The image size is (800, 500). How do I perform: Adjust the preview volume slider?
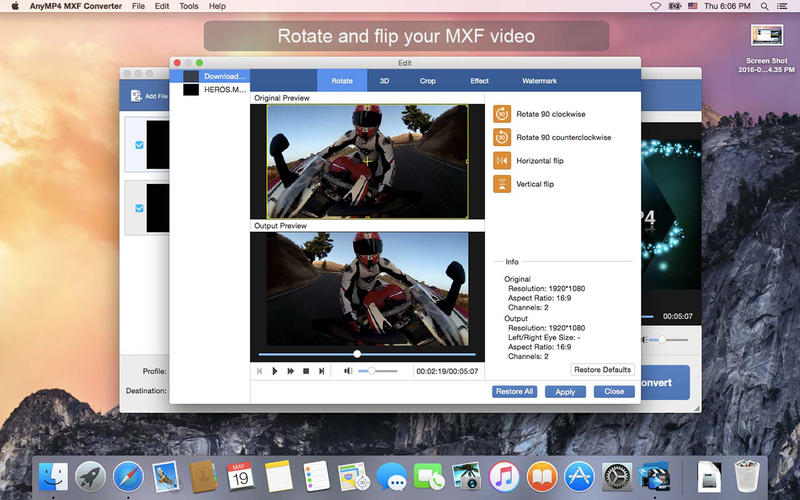click(372, 371)
